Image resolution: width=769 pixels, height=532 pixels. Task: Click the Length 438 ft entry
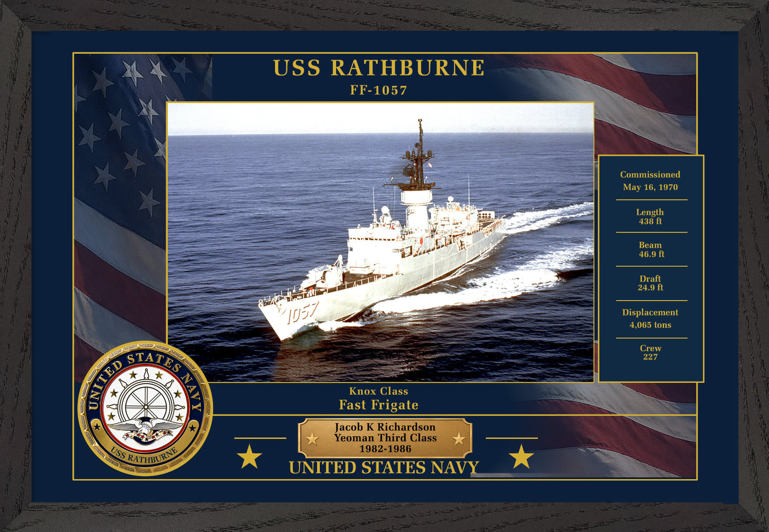[650, 217]
